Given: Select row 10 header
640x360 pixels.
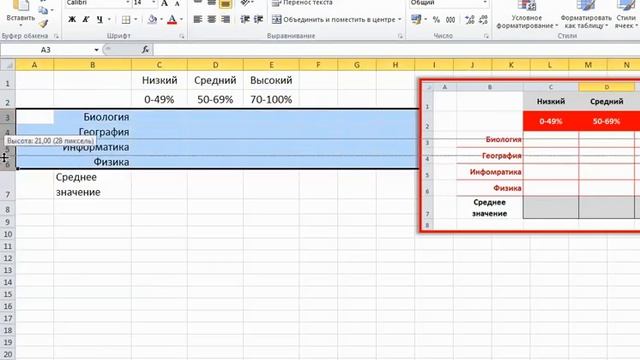Looking at the screenshot, I should (x=8, y=234).
